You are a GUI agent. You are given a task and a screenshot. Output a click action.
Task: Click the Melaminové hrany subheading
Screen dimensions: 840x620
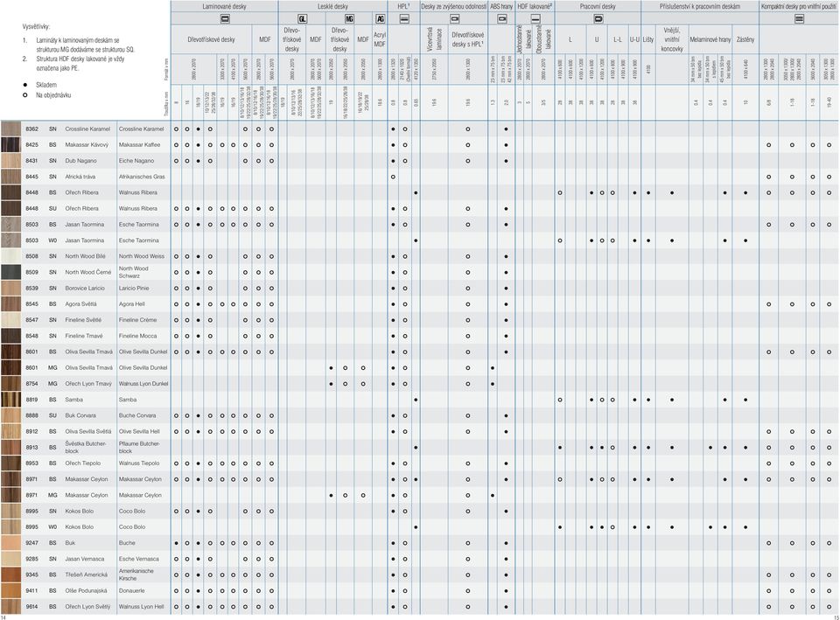click(x=710, y=39)
